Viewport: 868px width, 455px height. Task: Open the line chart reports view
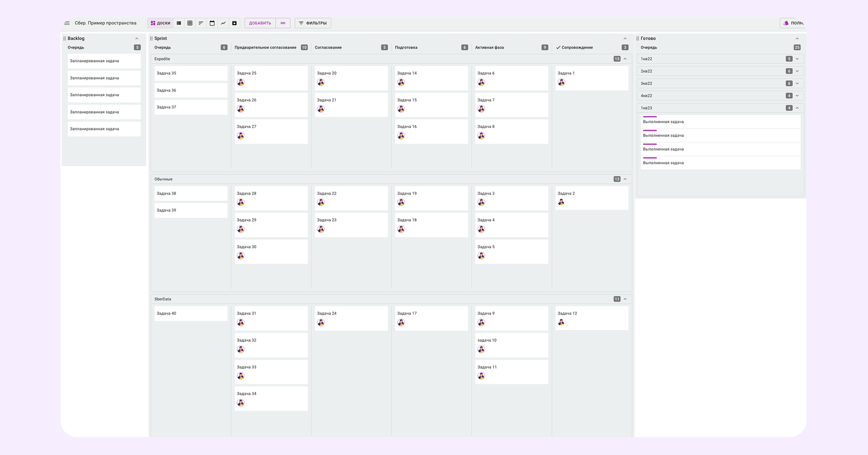(x=223, y=23)
